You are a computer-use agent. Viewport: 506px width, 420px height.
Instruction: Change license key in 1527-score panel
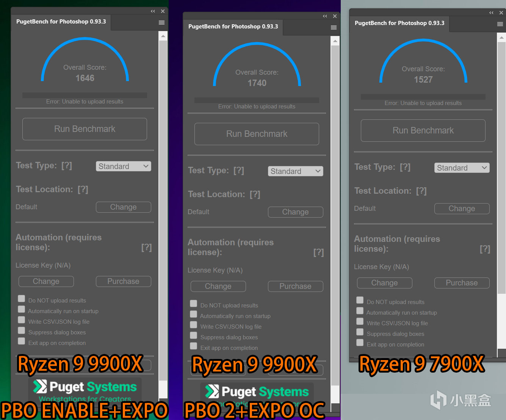(385, 283)
